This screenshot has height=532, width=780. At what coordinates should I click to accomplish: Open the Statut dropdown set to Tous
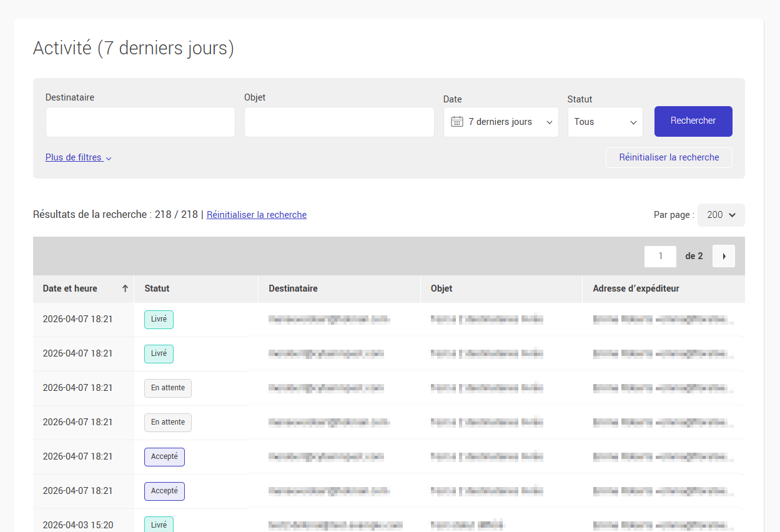click(605, 122)
